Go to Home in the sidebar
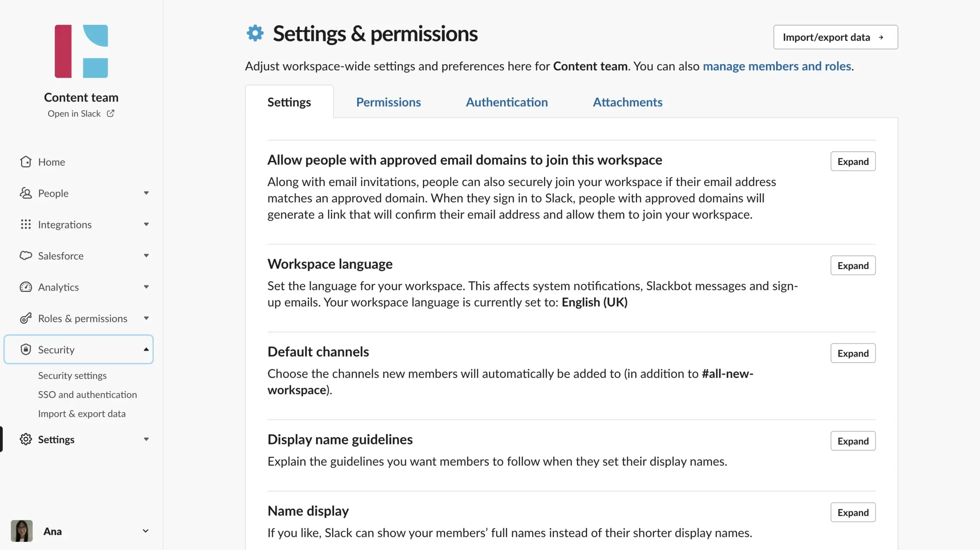Image resolution: width=980 pixels, height=550 pixels. coord(51,162)
